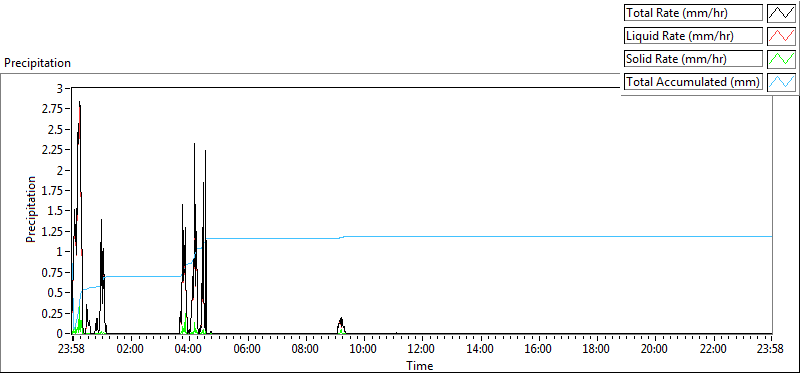Click the 10:00 time label
This screenshot has width=800, height=373.
click(364, 350)
